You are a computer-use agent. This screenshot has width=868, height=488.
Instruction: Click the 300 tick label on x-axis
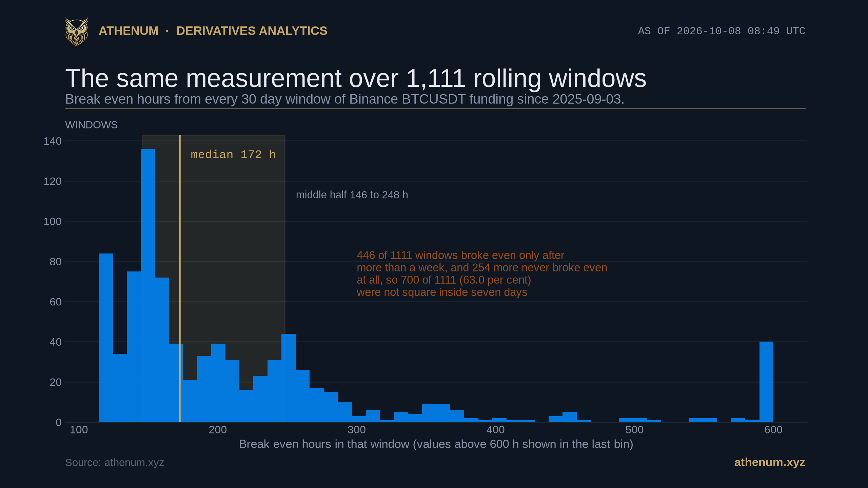tap(357, 430)
